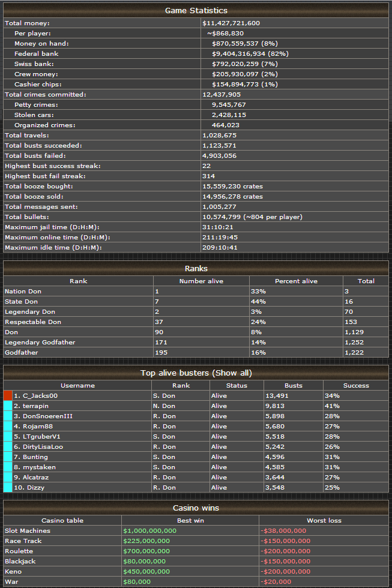Select username 10. Dizzy
Screen dimensions: 392x588
[29, 487]
